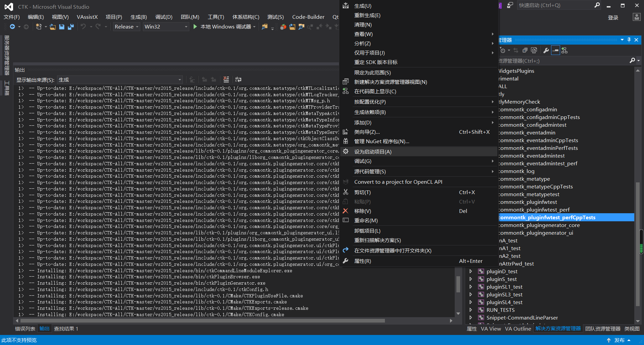The height and width of the screenshot is (345, 644).
Task: Click the pending changes filter clock icon
Action: [503, 50]
